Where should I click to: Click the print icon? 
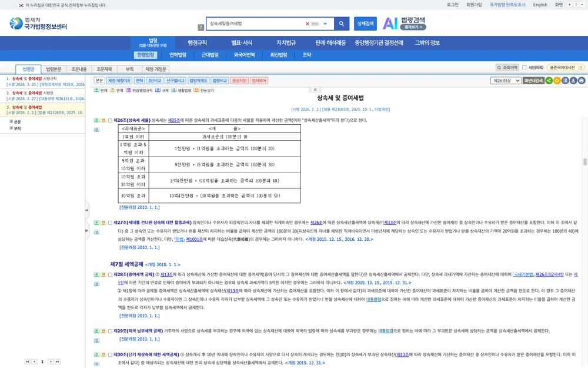tap(582, 81)
